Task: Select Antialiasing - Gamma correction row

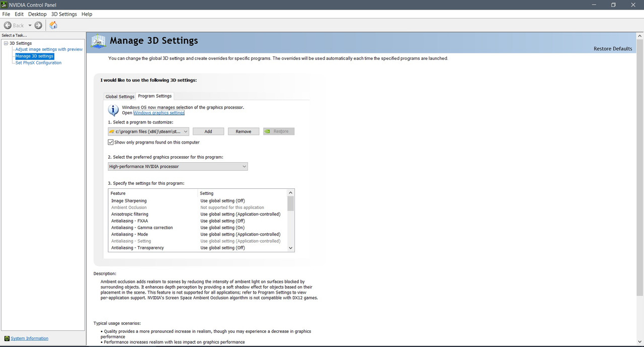Action: [x=198, y=228]
